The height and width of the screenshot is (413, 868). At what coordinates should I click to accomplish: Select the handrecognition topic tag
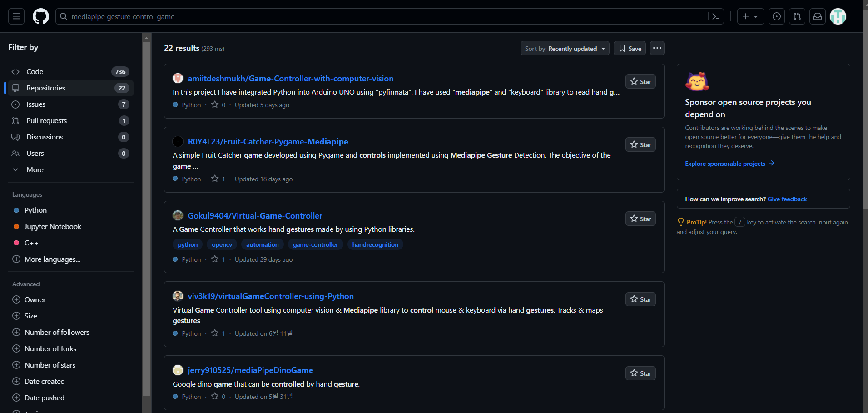tap(375, 244)
